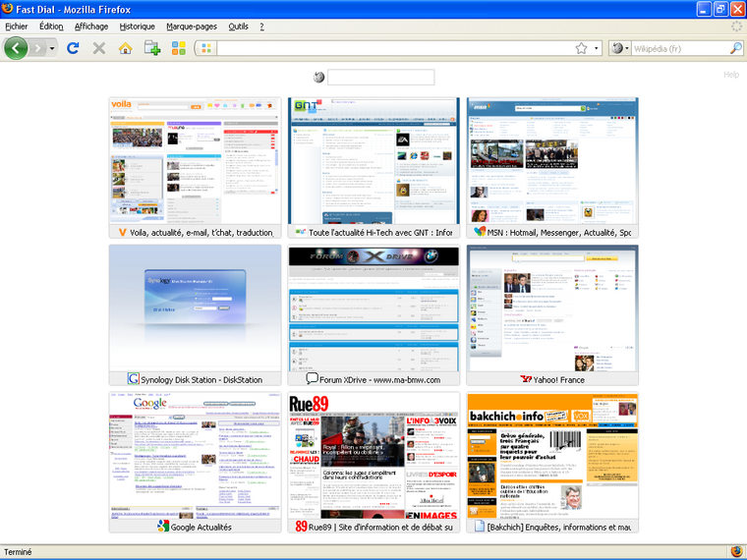Click 'Forum XDrive - www.ma-bmw.com' title
747x560 pixels.
[x=379, y=380]
